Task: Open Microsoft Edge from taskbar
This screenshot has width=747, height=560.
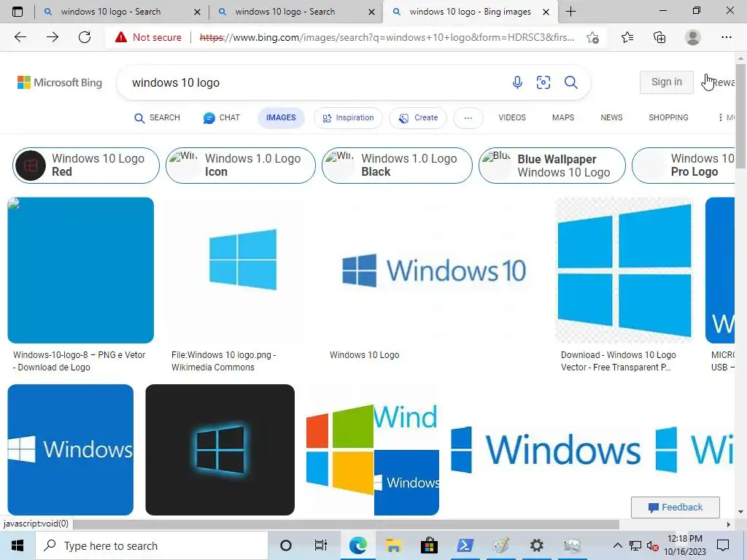Action: tap(357, 545)
